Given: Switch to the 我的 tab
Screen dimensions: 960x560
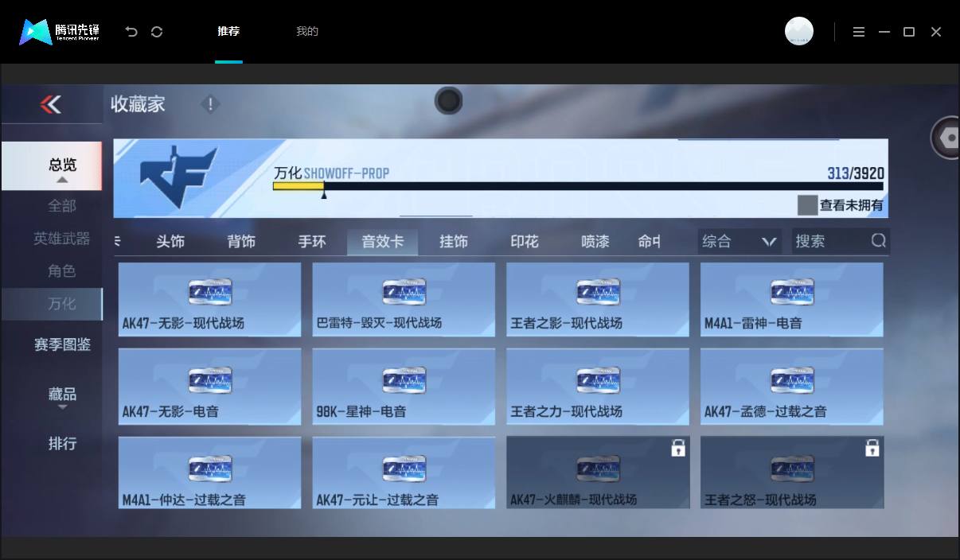Looking at the screenshot, I should pos(307,32).
